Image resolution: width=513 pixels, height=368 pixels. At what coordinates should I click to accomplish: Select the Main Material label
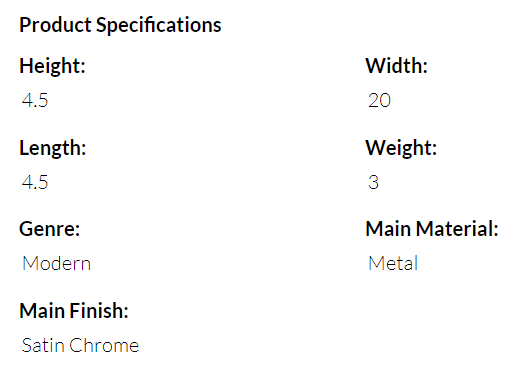pos(432,229)
